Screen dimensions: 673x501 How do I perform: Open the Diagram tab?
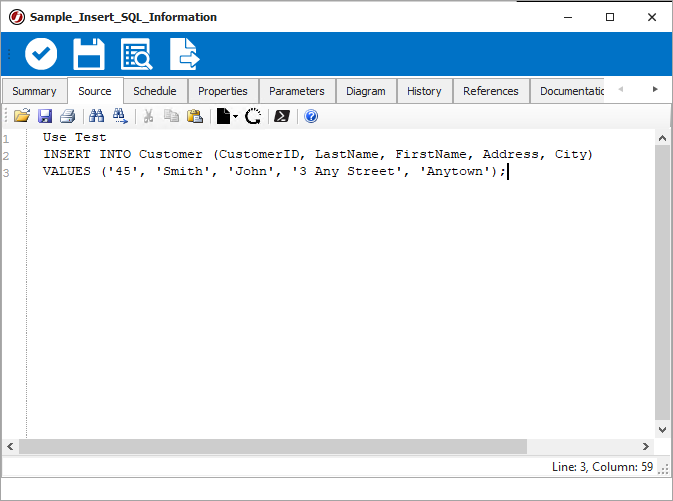tap(366, 91)
